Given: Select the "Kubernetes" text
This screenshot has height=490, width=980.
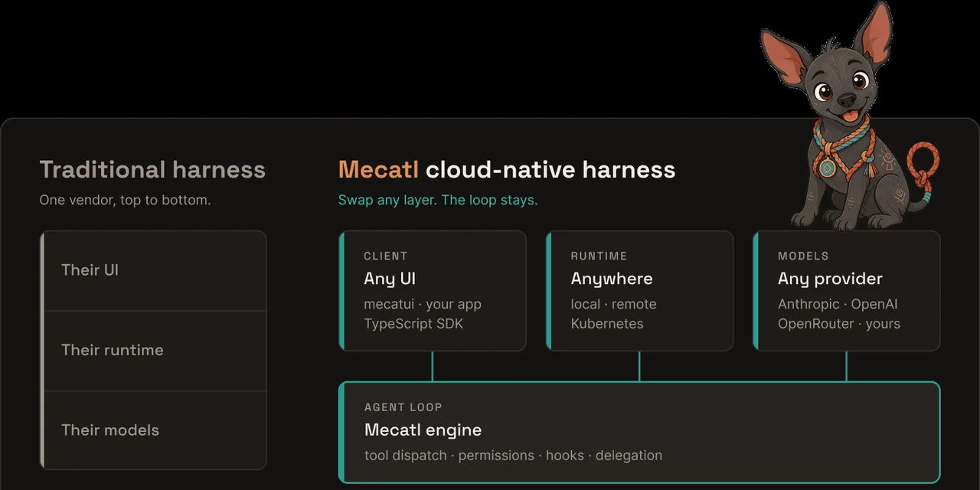Looking at the screenshot, I should click(x=607, y=324).
